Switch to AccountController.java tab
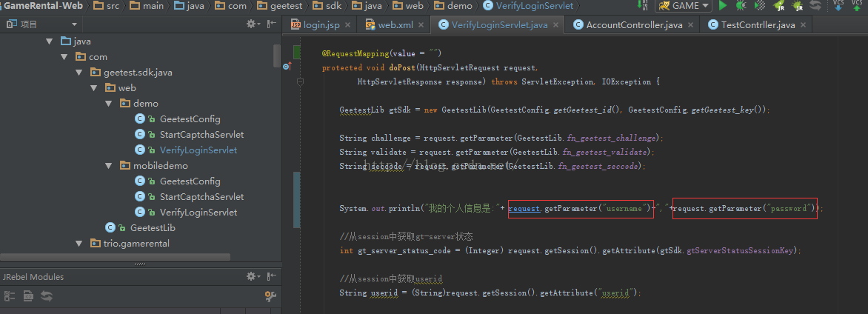868x314 pixels. pos(634,24)
